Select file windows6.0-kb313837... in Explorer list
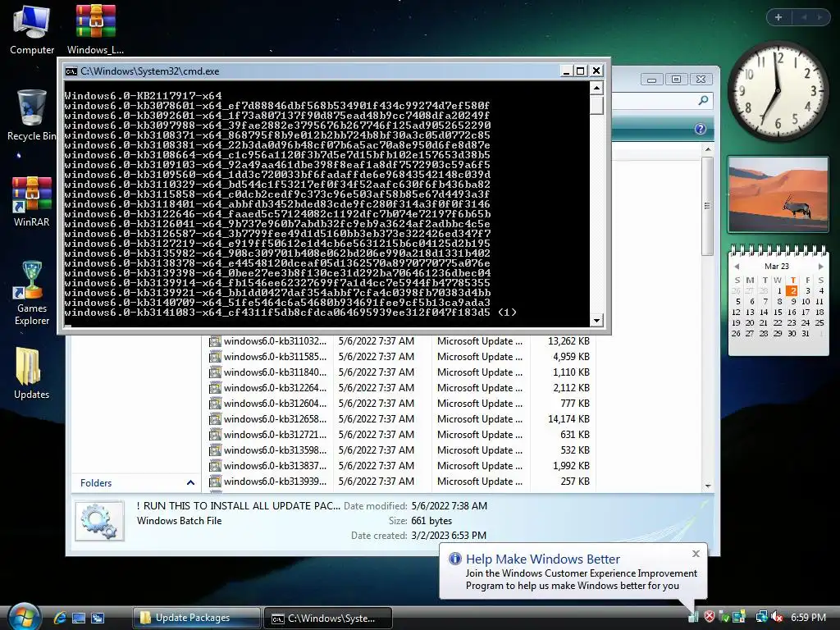This screenshot has width=840, height=630. [275, 466]
